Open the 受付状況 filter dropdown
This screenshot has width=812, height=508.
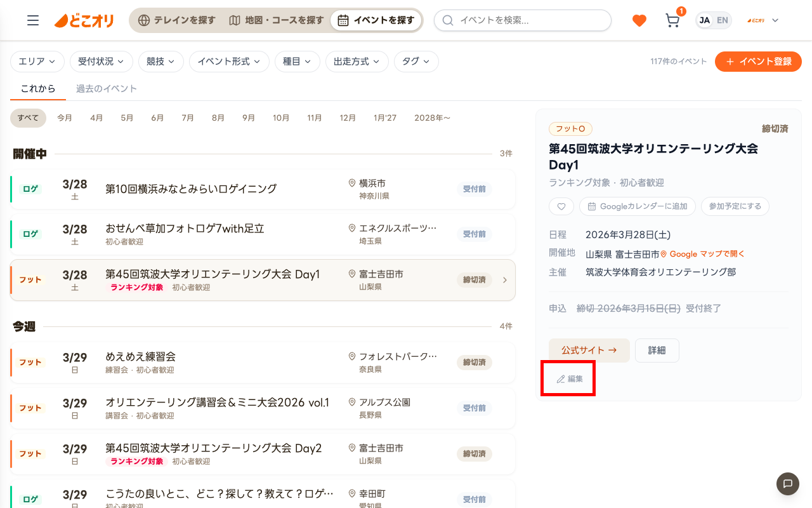click(101, 62)
